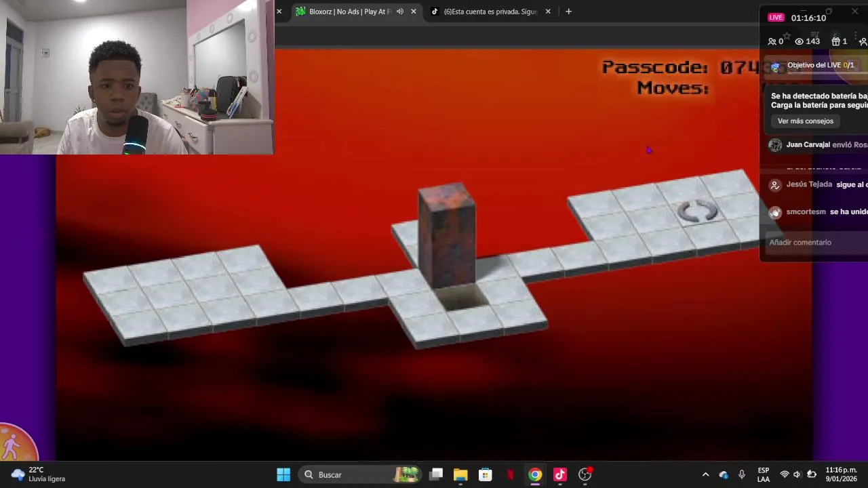This screenshot has height=488, width=868.
Task: Click the walking figure accessibility badge
Action: click(15, 445)
